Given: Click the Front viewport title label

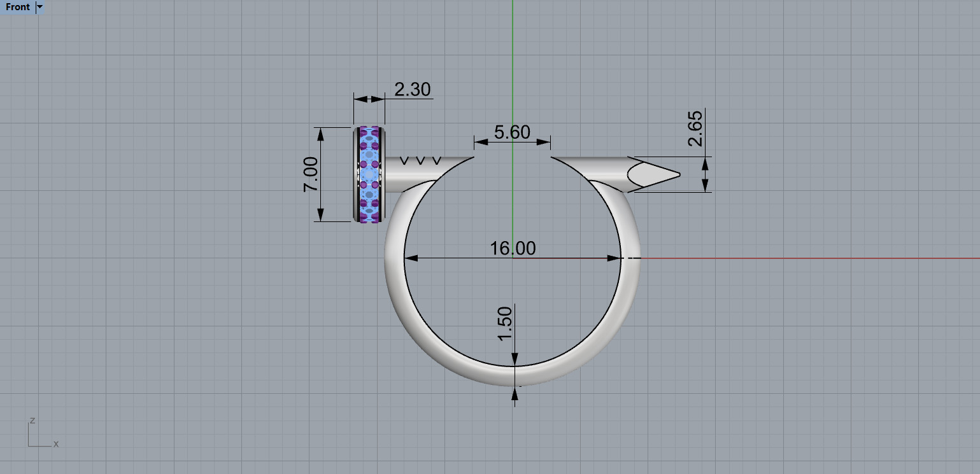Looking at the screenshot, I should click(x=18, y=7).
